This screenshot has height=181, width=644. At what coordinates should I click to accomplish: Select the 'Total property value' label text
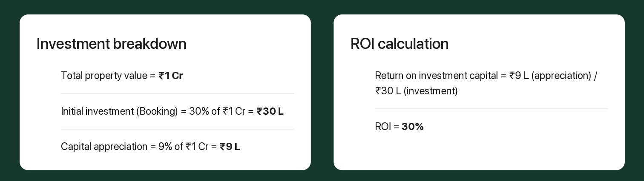(x=104, y=76)
